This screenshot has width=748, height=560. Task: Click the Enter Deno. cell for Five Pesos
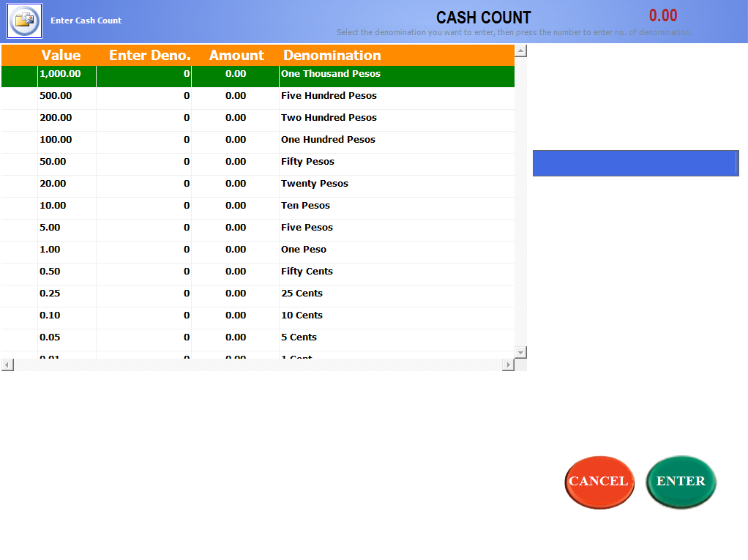pos(143,228)
